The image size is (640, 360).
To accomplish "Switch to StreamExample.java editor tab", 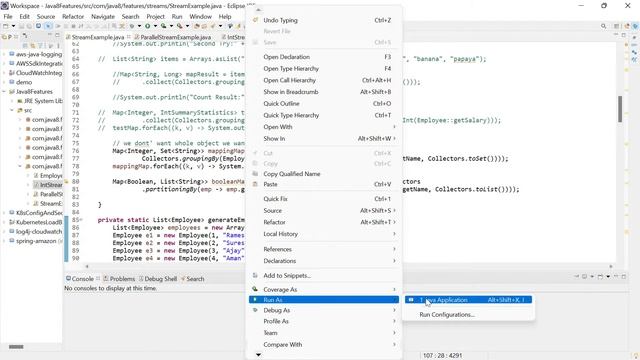I will coord(98,37).
